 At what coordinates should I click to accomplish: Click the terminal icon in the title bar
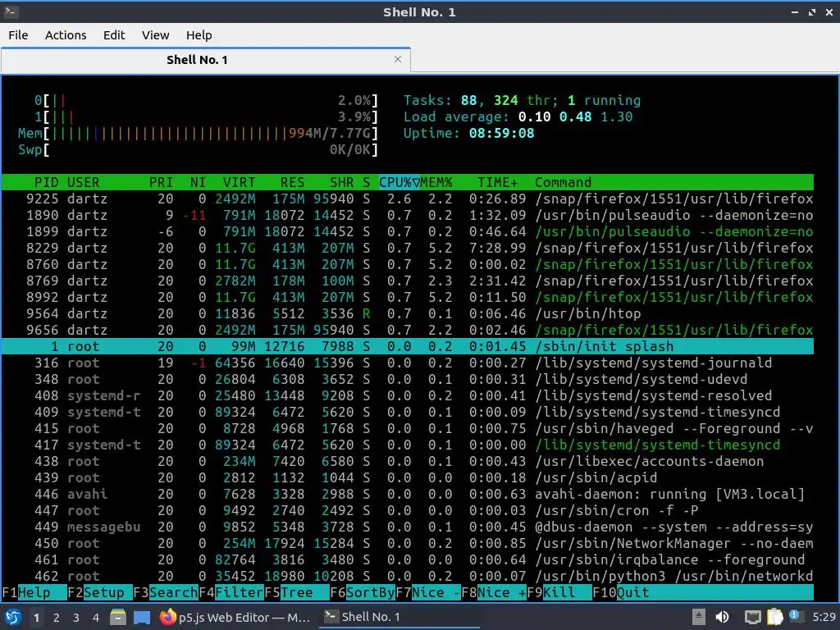[x=11, y=11]
